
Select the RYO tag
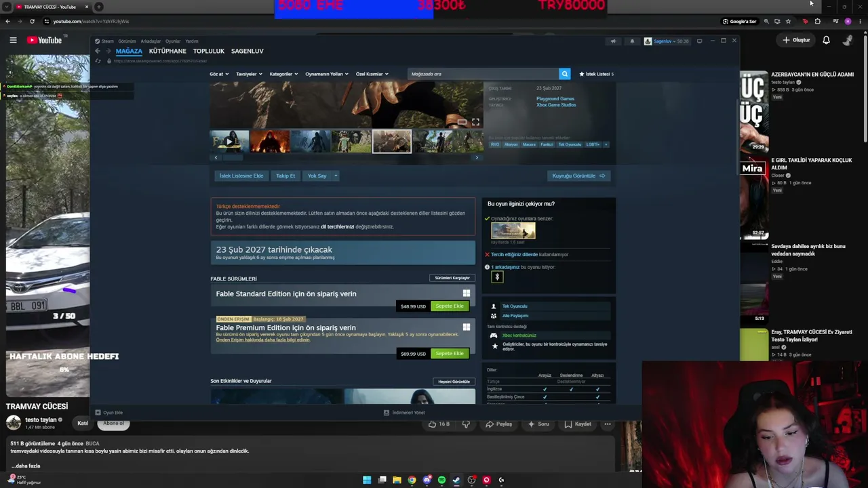495,144
